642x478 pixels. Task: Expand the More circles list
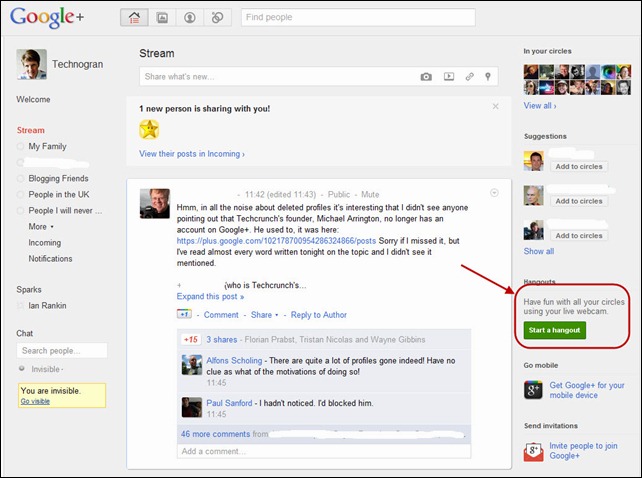(x=41, y=227)
